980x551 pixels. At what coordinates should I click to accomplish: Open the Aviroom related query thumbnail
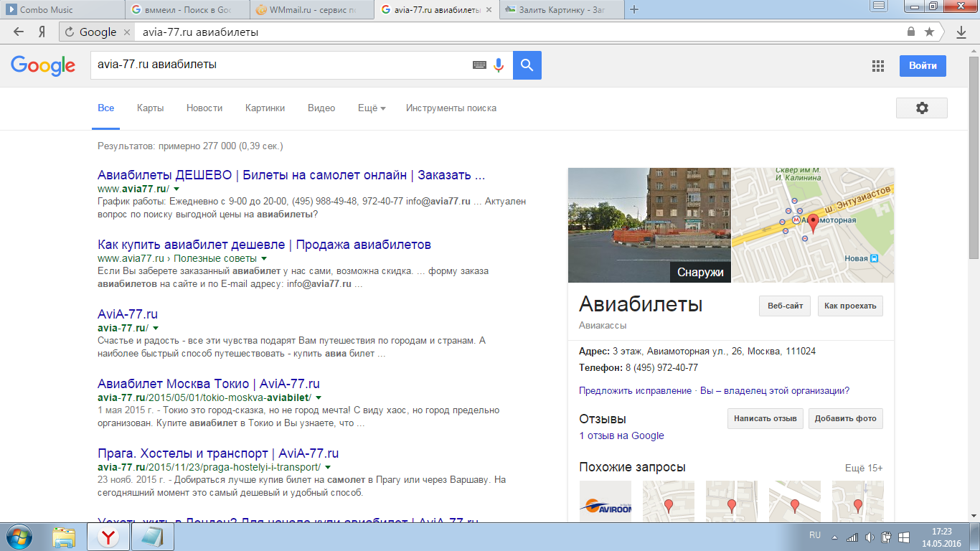tap(606, 501)
